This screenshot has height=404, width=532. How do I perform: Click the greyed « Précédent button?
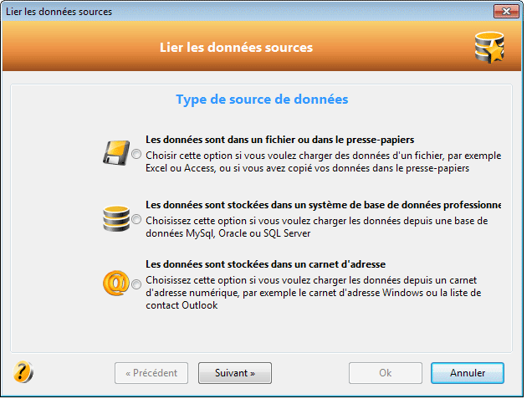tap(151, 373)
